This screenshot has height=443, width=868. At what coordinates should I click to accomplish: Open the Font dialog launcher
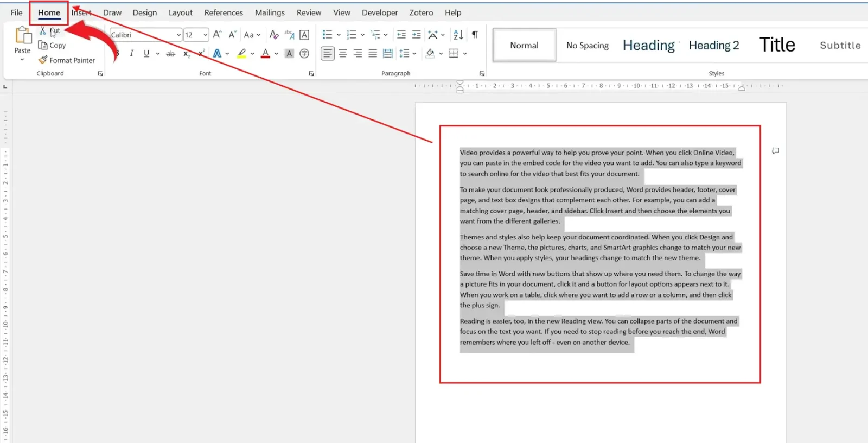click(x=311, y=74)
